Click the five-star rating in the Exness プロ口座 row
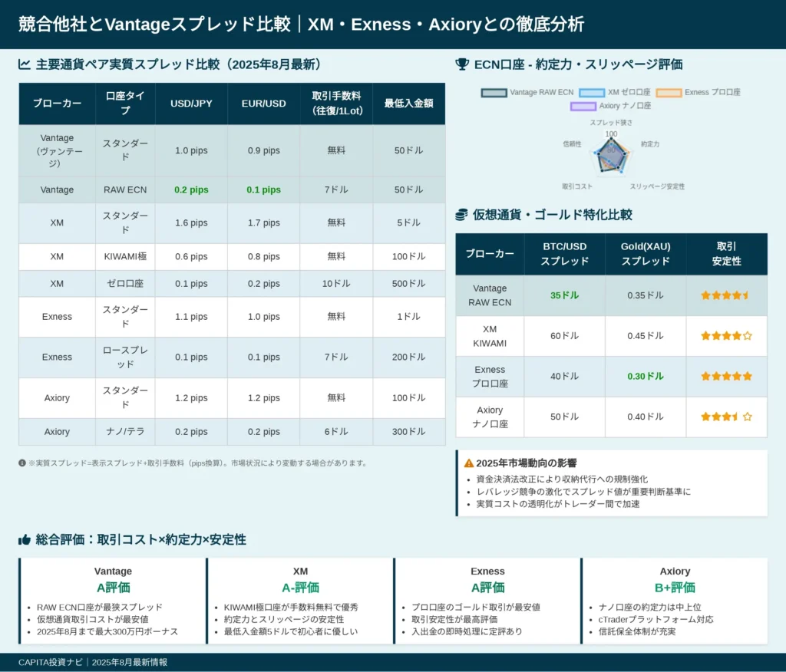Viewport: 786px width, 672px height. (726, 377)
